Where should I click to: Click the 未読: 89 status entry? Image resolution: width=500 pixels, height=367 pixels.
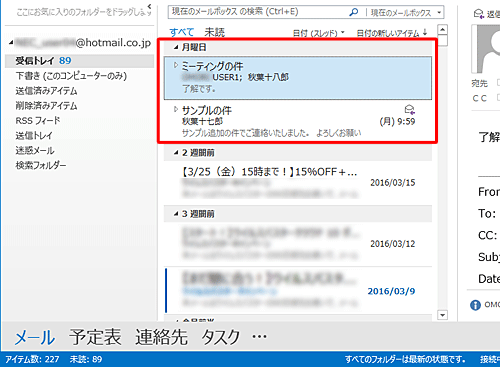pyautogui.click(x=86, y=359)
